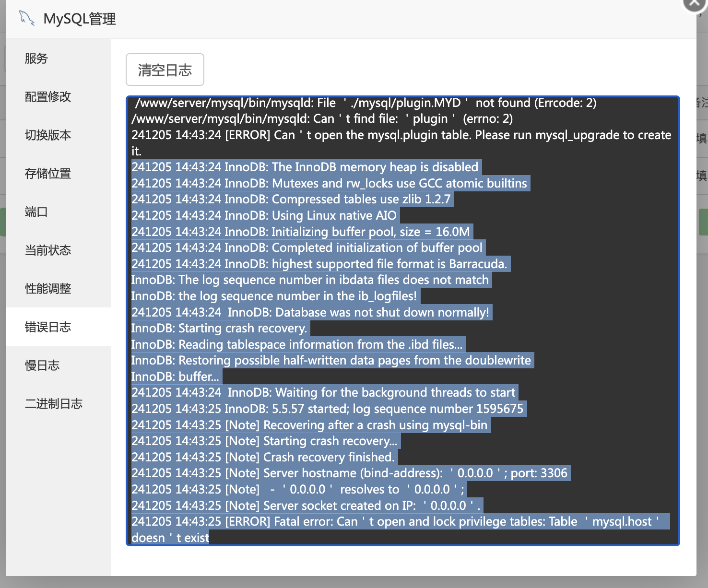708x588 pixels.
Task: Click the "doesn't exist" final log line
Action: tap(170, 538)
